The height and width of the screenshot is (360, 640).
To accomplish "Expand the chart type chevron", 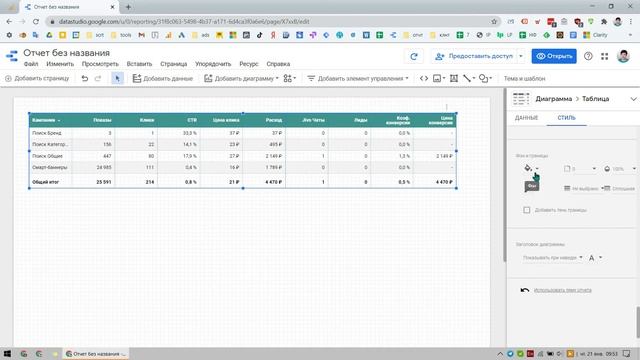I will 633,99.
